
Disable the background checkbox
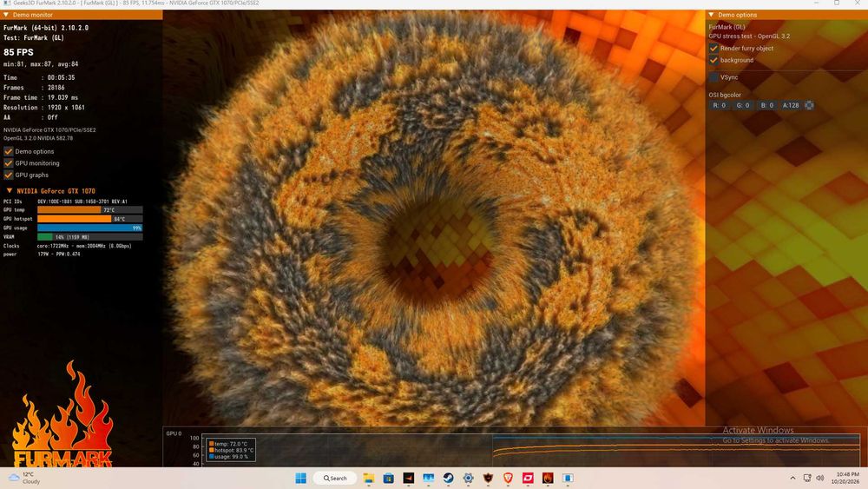click(x=713, y=60)
